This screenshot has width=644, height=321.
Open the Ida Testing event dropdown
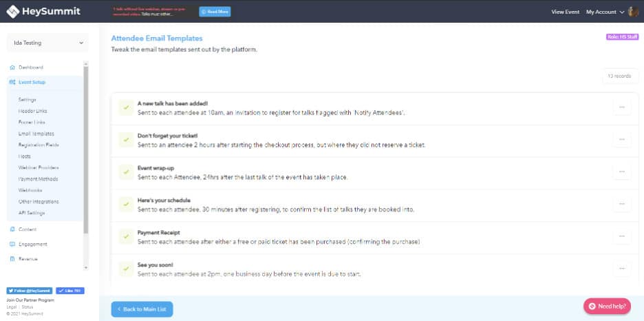coord(47,43)
